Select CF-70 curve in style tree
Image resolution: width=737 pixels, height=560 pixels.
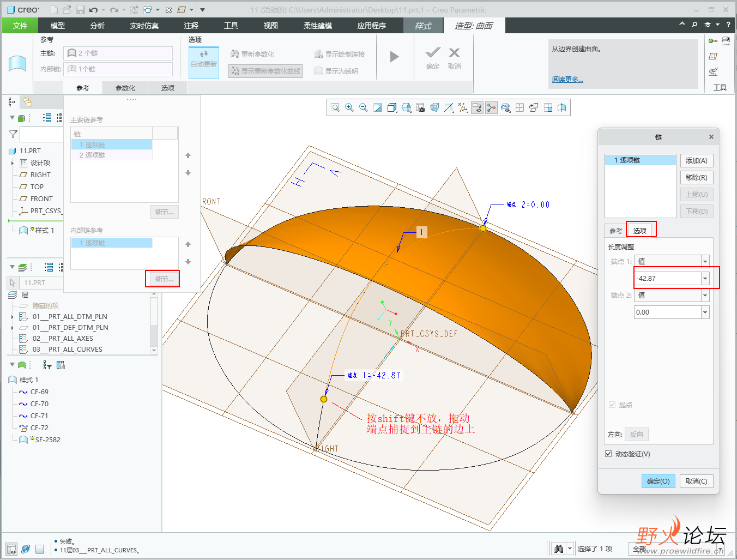(x=39, y=404)
